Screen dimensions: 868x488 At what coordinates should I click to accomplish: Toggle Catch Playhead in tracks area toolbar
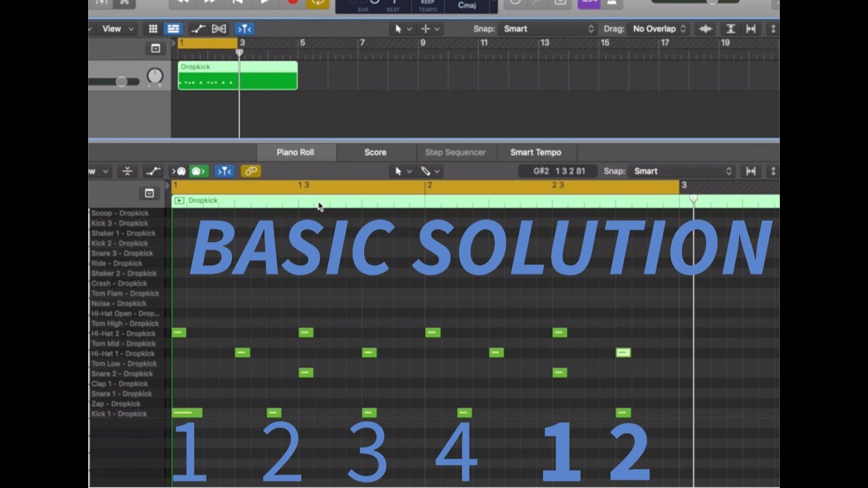244,29
